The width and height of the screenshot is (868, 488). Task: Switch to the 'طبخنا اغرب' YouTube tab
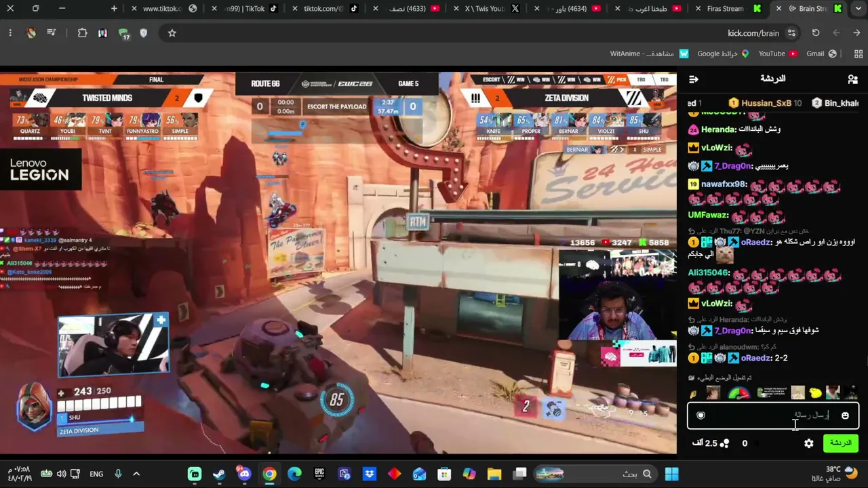tap(650, 9)
